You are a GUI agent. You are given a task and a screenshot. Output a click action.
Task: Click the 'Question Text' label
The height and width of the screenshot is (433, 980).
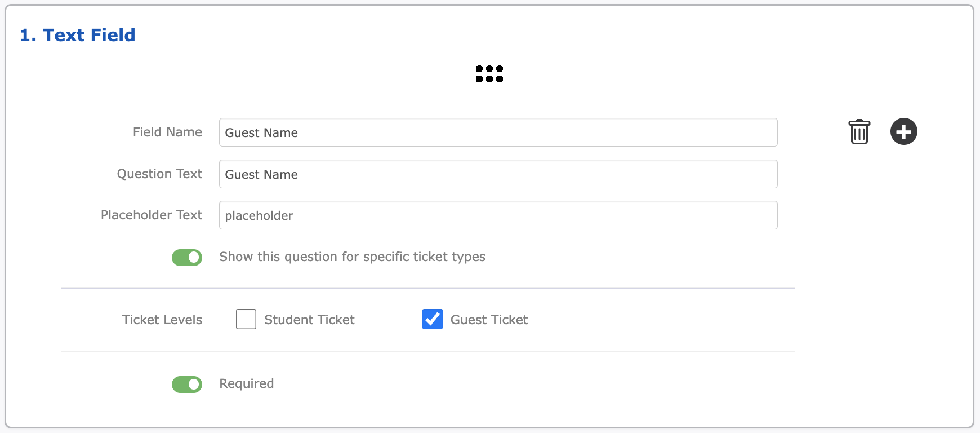point(159,174)
